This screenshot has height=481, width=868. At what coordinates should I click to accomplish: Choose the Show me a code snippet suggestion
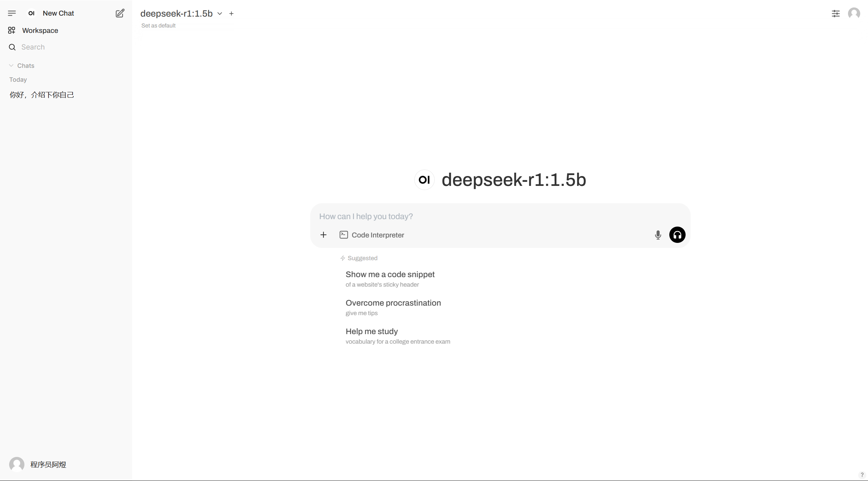[390, 278]
